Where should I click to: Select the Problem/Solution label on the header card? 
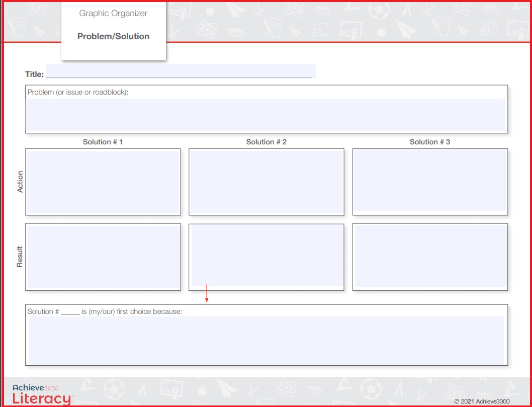point(113,36)
